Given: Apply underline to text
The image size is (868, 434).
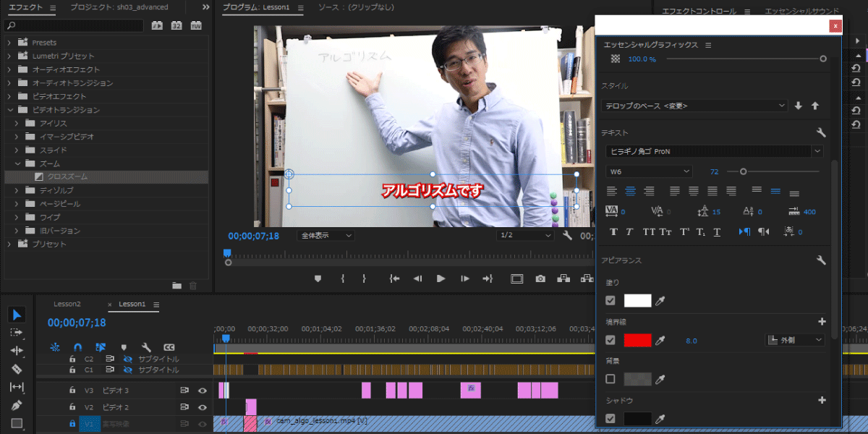Looking at the screenshot, I should pyautogui.click(x=717, y=231).
